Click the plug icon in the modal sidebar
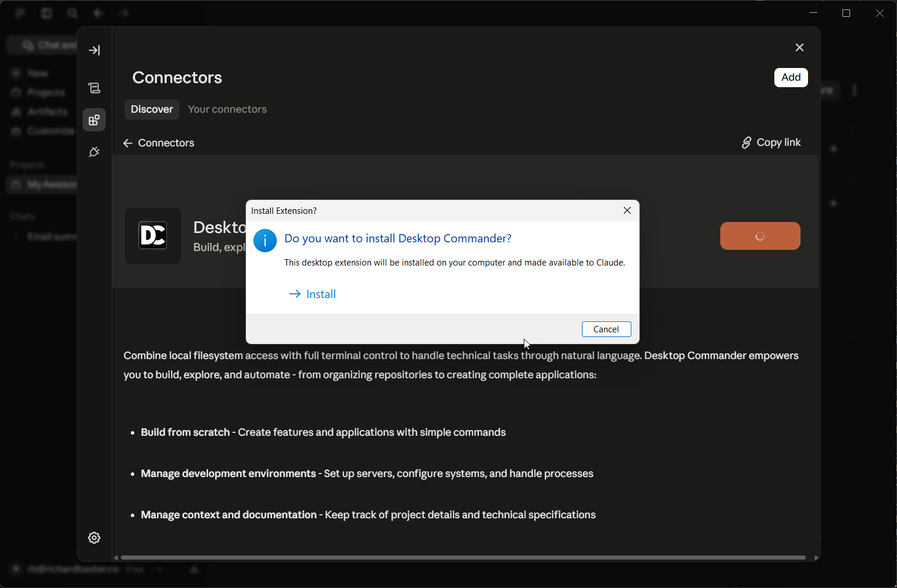Image resolution: width=897 pixels, height=588 pixels. (94, 152)
